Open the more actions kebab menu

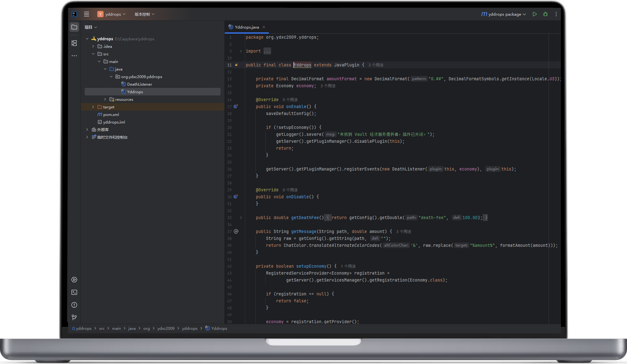[556, 14]
